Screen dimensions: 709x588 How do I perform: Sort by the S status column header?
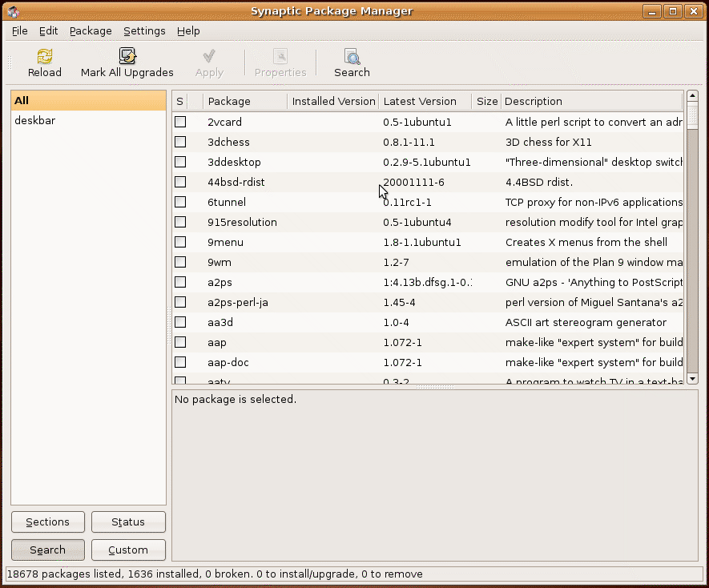pyautogui.click(x=180, y=101)
